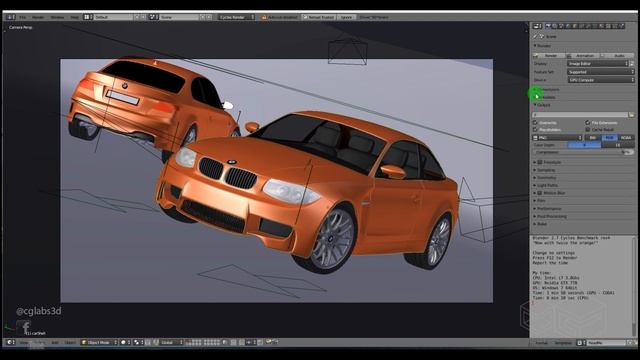Screen dimensions: 640x360
Task: Open the screen layout browse icon
Action: click(x=88, y=17)
